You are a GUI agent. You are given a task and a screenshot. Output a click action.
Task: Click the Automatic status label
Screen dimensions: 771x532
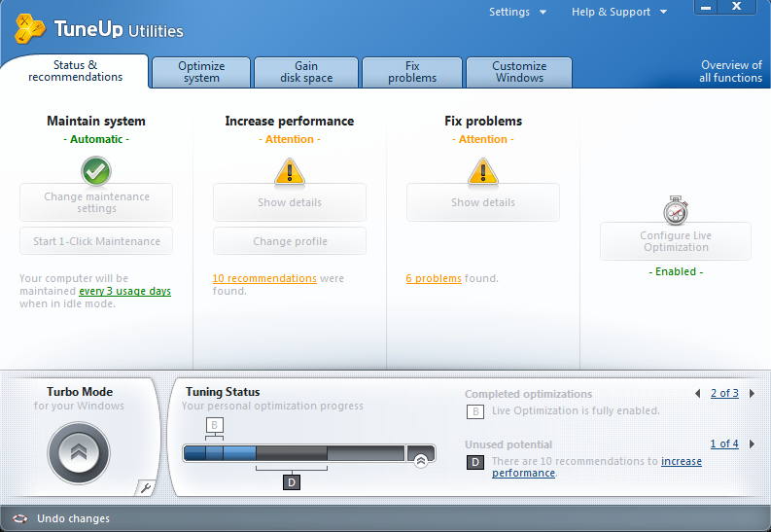pos(96,139)
